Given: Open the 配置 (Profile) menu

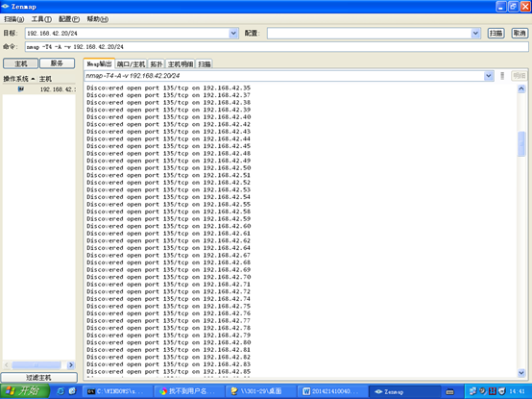Looking at the screenshot, I should click(x=69, y=19).
